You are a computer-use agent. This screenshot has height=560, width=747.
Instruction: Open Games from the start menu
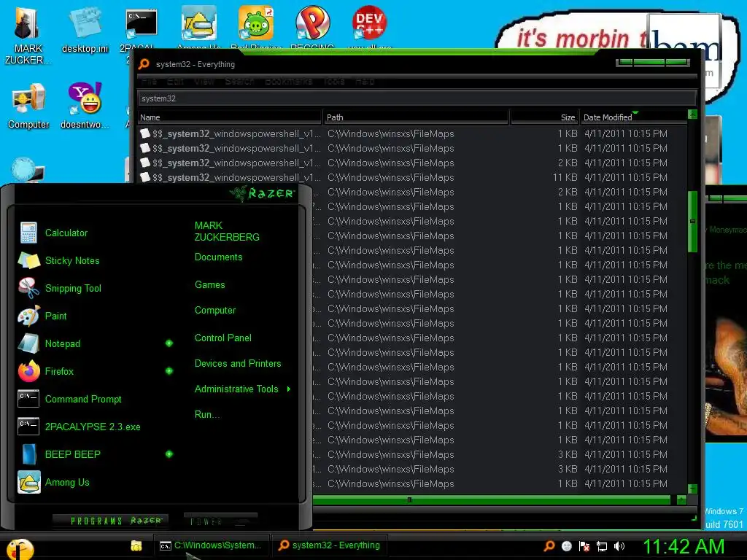[x=209, y=285]
